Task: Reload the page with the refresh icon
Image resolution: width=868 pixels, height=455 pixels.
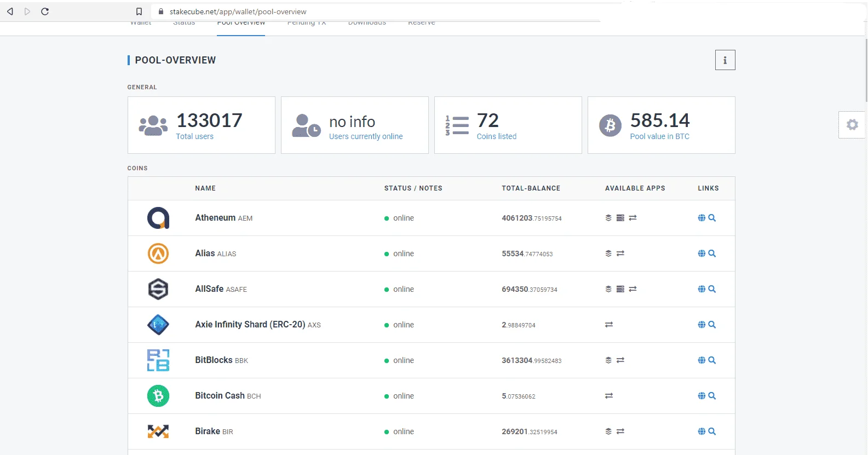Action: [45, 11]
